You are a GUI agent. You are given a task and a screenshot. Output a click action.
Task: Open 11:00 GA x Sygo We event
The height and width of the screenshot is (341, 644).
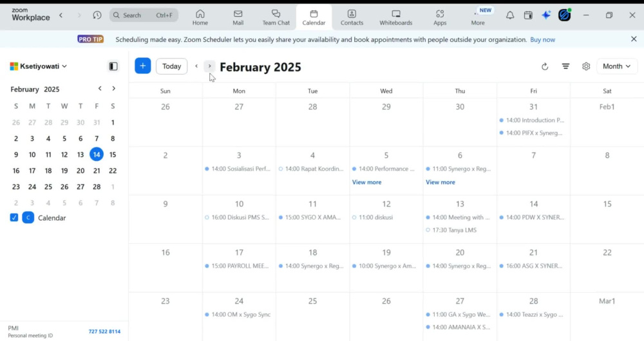click(x=459, y=315)
